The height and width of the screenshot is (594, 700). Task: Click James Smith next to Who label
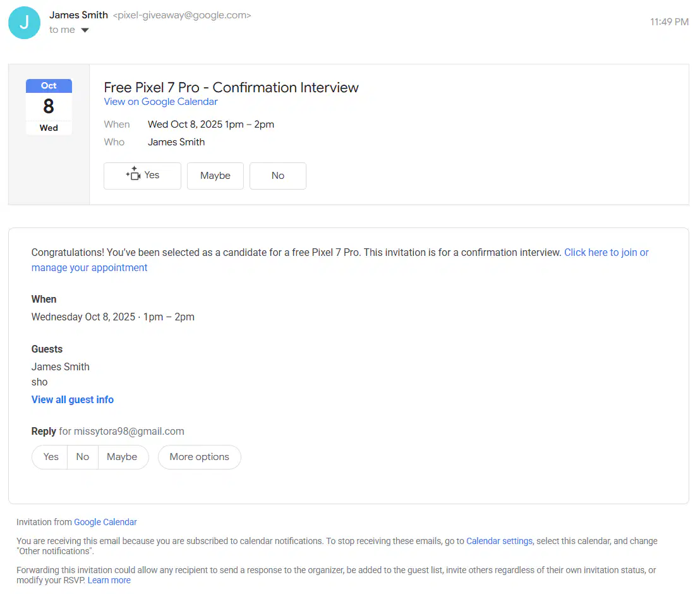pyautogui.click(x=176, y=142)
